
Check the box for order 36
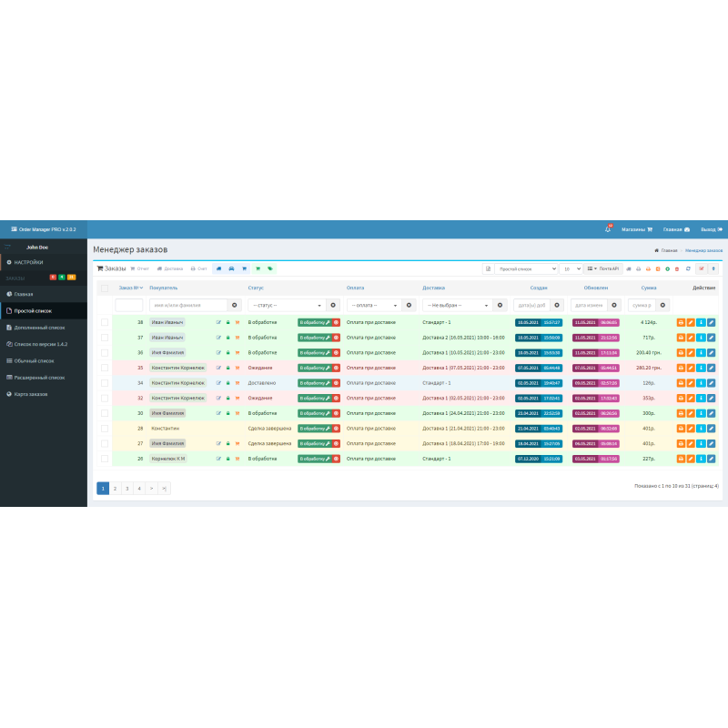coord(105,353)
